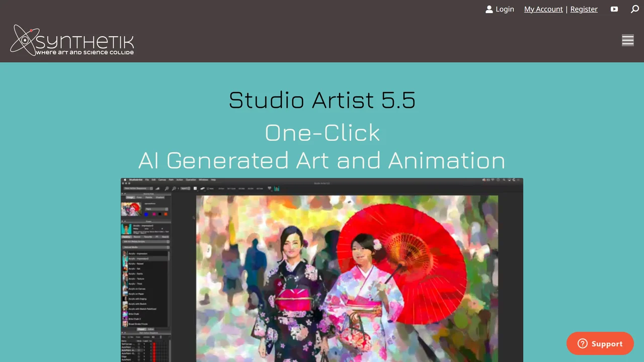Open the Natural Media category dropdown
The image size is (644, 362).
pyautogui.click(x=146, y=247)
